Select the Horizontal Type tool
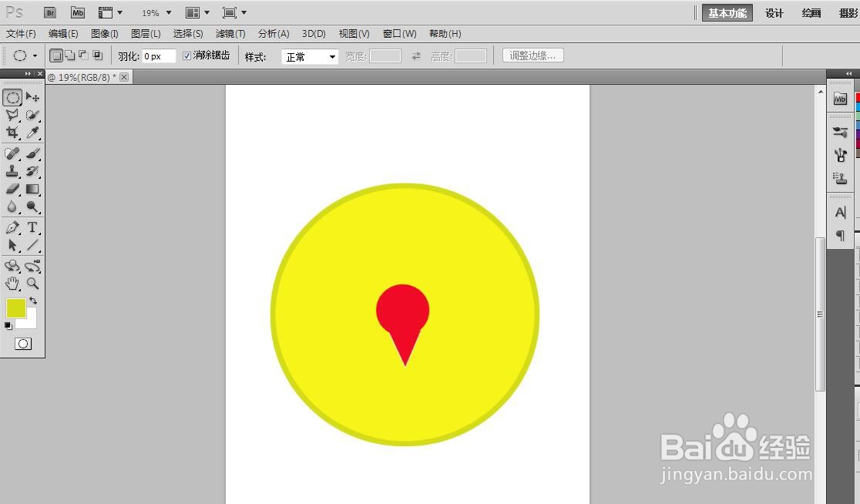Image resolution: width=860 pixels, height=504 pixels. (x=32, y=227)
